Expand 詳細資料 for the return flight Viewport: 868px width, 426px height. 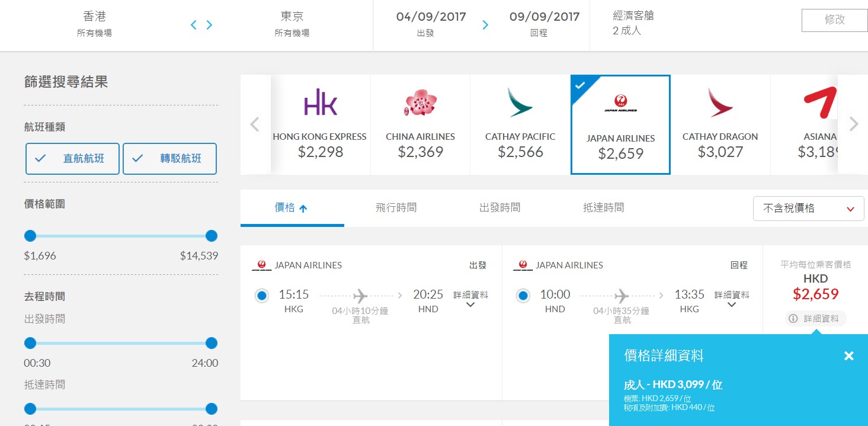(732, 299)
